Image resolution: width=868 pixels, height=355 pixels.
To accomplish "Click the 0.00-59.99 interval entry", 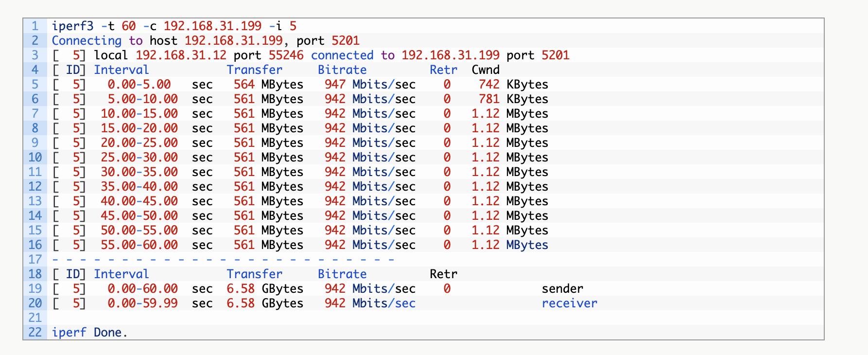I will (x=142, y=303).
